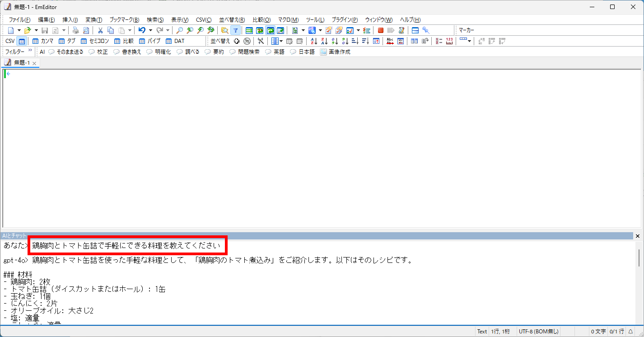Toggle the CSV cell selection mode button
The image size is (644, 337).
pos(21,41)
